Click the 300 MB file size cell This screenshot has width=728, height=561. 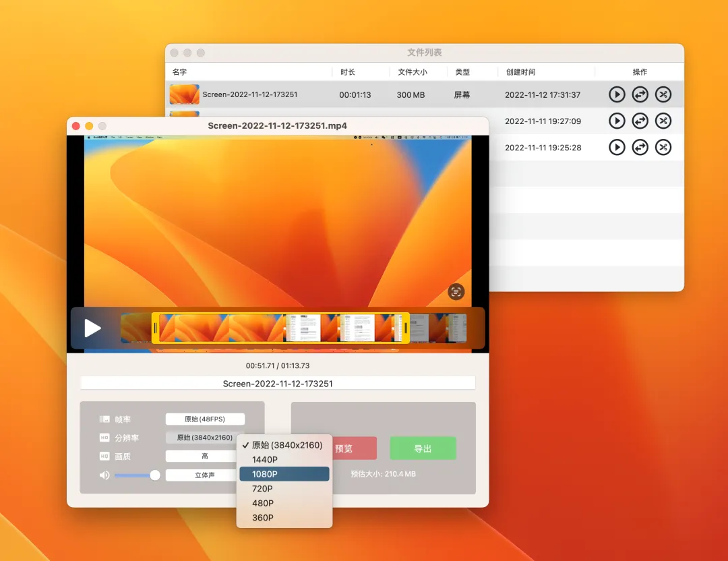tap(411, 95)
